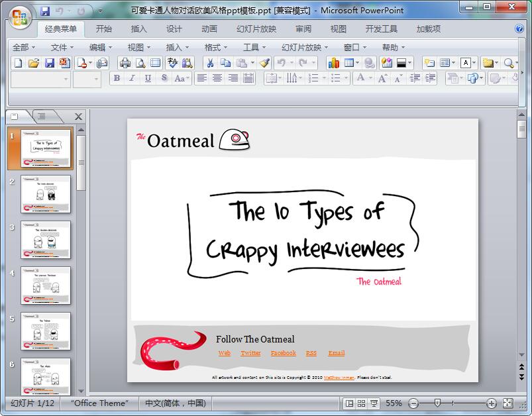Jump to previous slide using double-up arrow
Screen dimensions: 532x416
pos(521,366)
